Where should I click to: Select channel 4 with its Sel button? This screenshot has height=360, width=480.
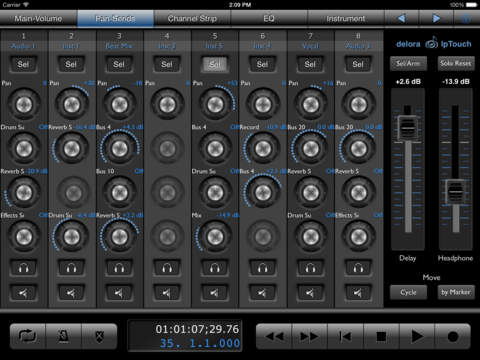click(167, 64)
